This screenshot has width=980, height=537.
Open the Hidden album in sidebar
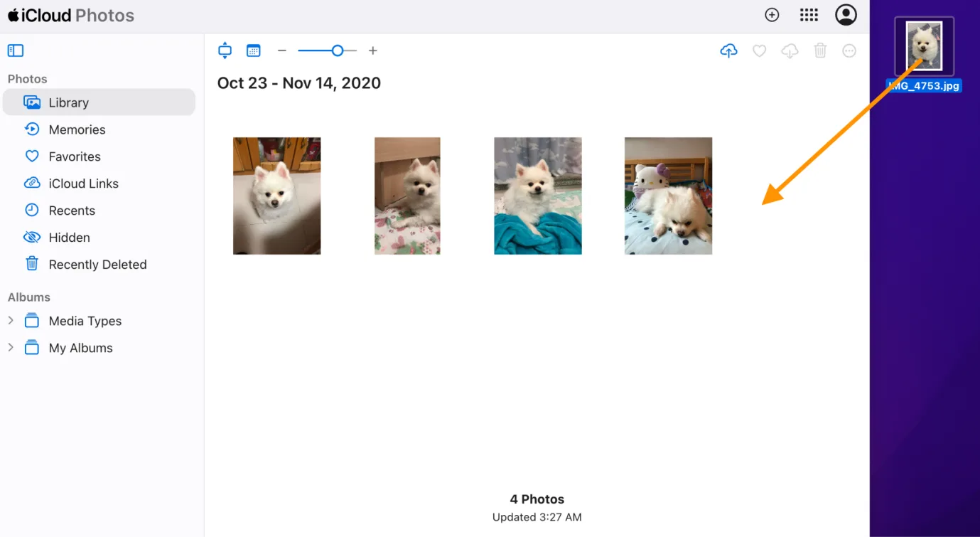click(x=99, y=238)
